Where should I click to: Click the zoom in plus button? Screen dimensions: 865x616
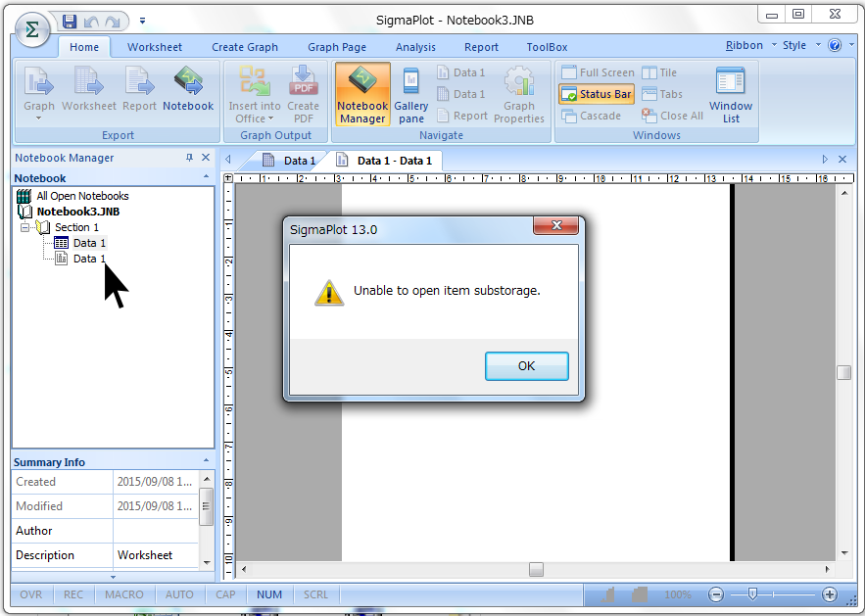point(830,594)
